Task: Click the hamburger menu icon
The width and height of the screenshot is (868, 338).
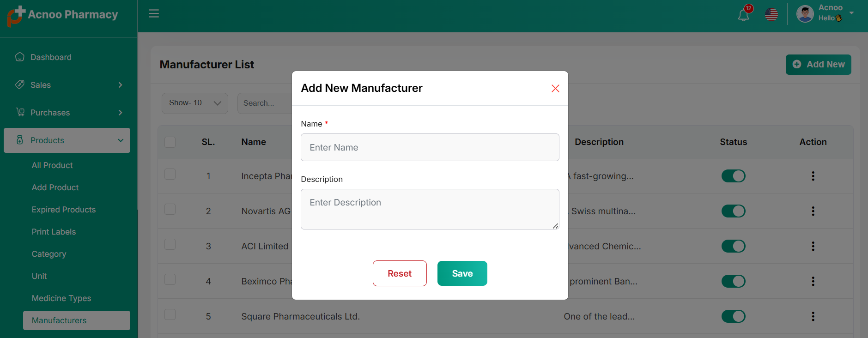Action: [154, 14]
